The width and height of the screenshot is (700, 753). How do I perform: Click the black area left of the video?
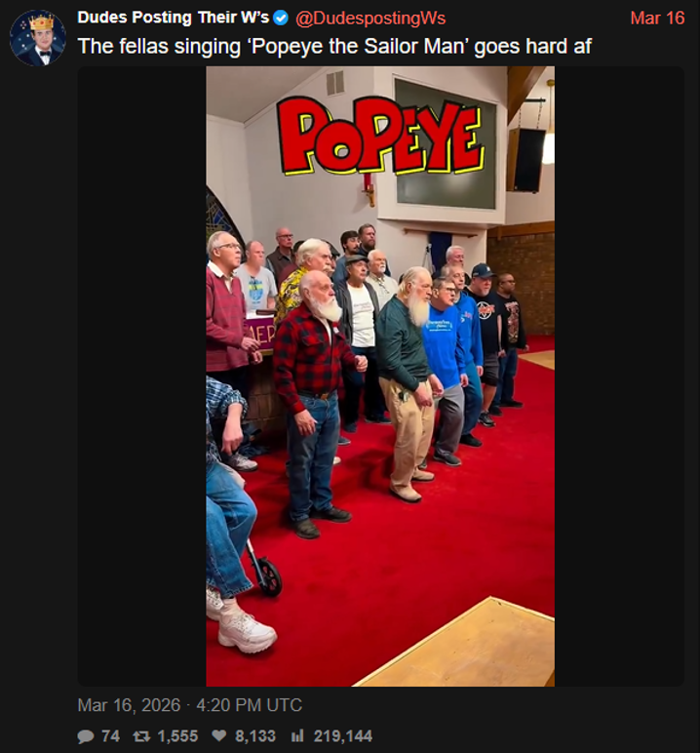click(x=141, y=376)
